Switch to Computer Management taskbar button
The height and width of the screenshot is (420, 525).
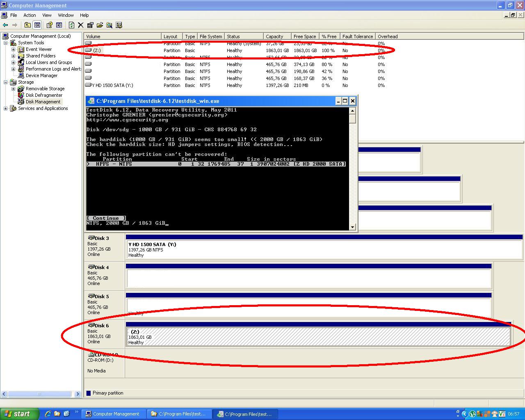click(x=114, y=414)
